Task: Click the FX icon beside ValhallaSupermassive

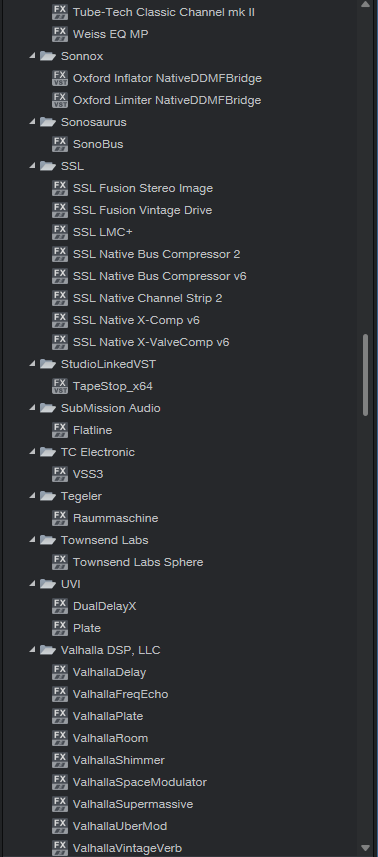Action: tap(60, 804)
